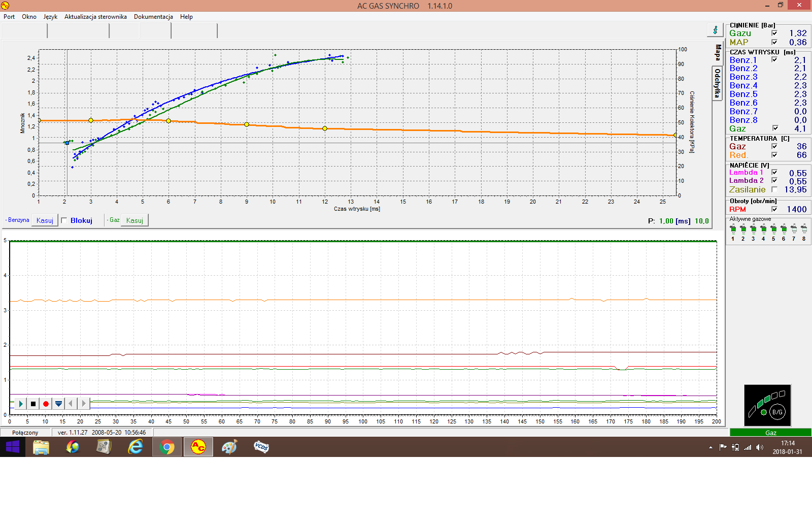Select yellow multiplier point at 6 ms
The width and height of the screenshot is (812, 524).
click(168, 121)
